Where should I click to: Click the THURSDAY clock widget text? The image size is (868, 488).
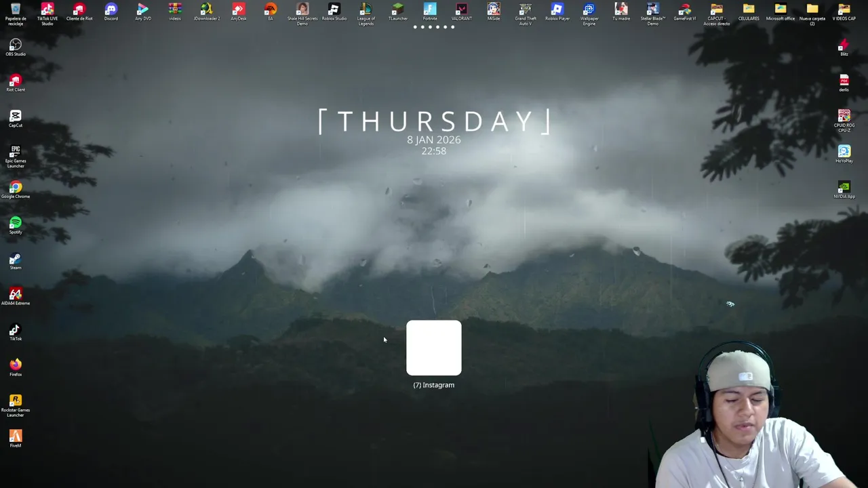[434, 121]
